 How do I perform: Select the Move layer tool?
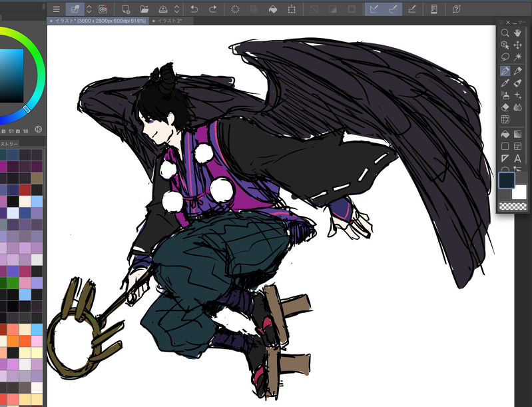(517, 45)
